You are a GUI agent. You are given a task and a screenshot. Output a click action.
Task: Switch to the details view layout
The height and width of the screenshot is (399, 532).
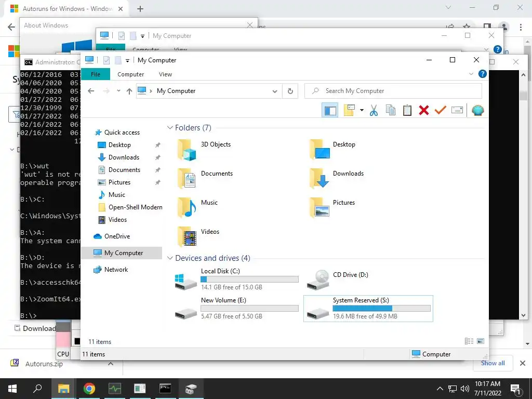(469, 341)
